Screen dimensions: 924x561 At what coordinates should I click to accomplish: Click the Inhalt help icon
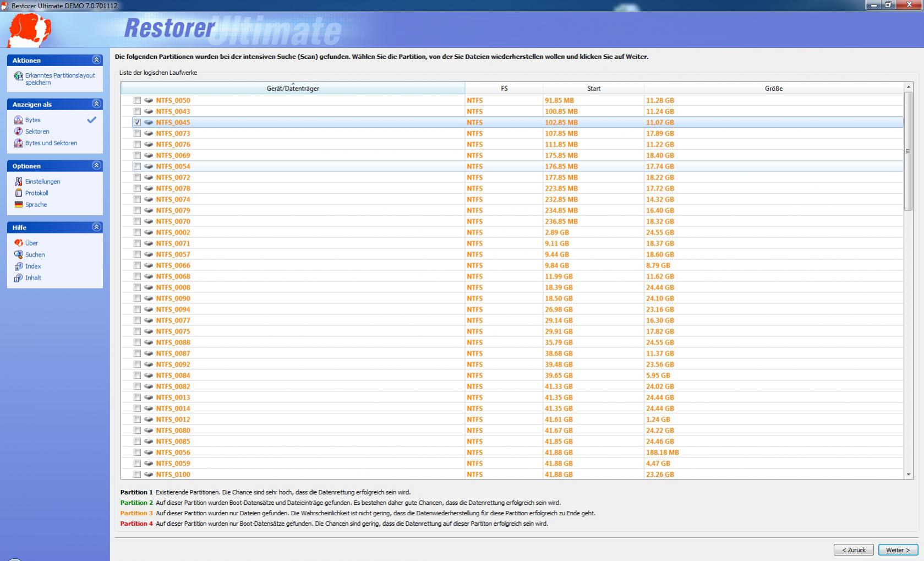point(19,277)
